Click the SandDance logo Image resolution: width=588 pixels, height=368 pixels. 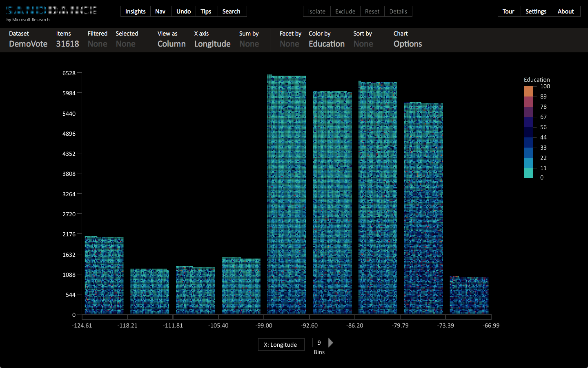(51, 11)
